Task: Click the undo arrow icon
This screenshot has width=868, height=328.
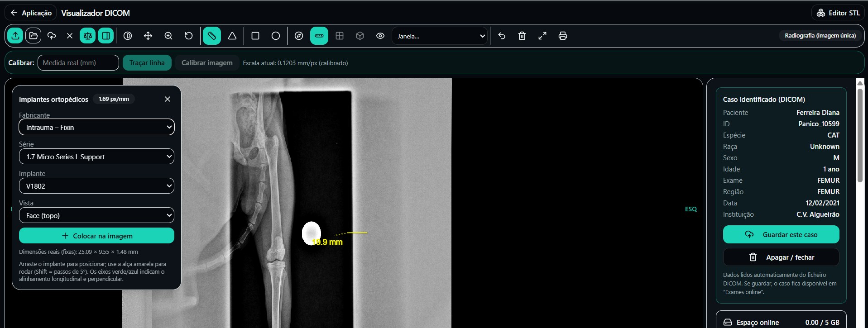Action: pyautogui.click(x=502, y=36)
